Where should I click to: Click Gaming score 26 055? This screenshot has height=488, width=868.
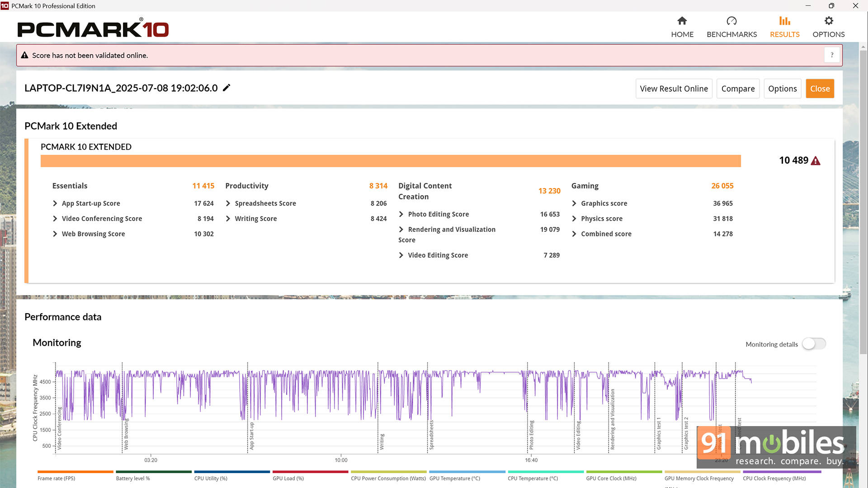pos(722,186)
